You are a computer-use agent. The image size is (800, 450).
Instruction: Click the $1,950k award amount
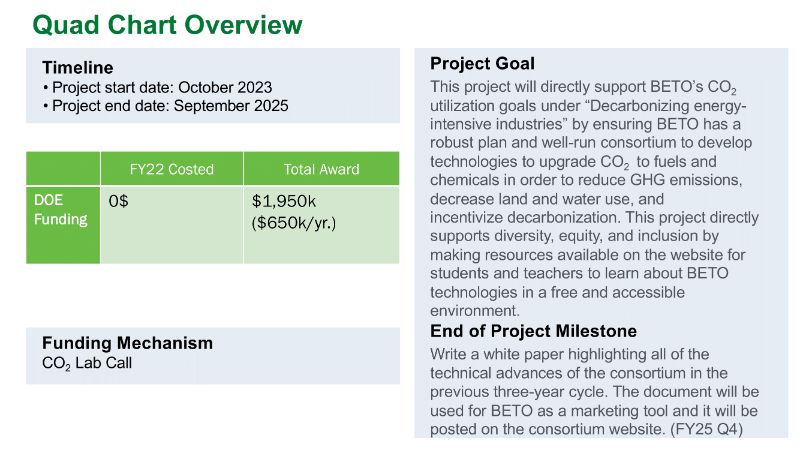coord(286,201)
